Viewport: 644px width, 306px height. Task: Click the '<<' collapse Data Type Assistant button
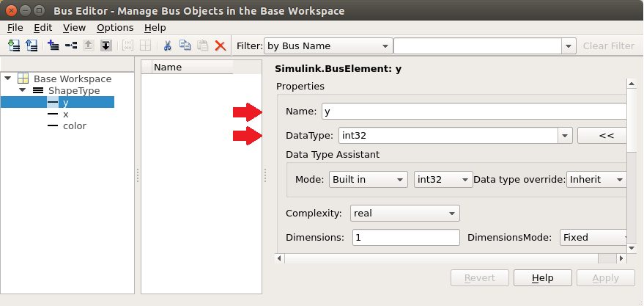(x=602, y=135)
